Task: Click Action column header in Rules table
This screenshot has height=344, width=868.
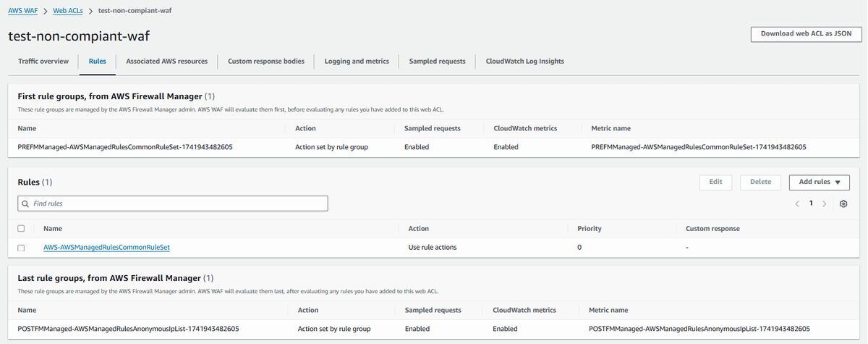Action: tap(418, 229)
